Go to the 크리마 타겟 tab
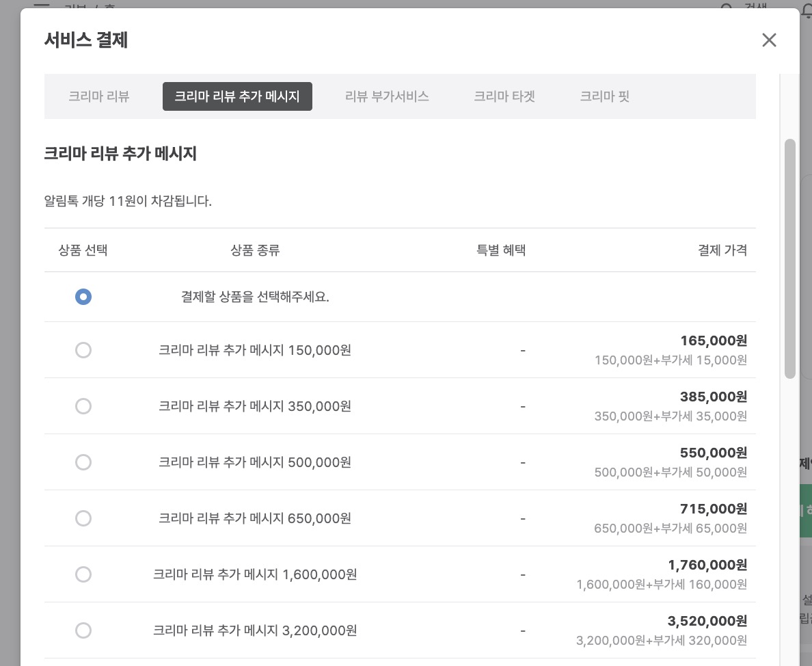 coord(504,96)
